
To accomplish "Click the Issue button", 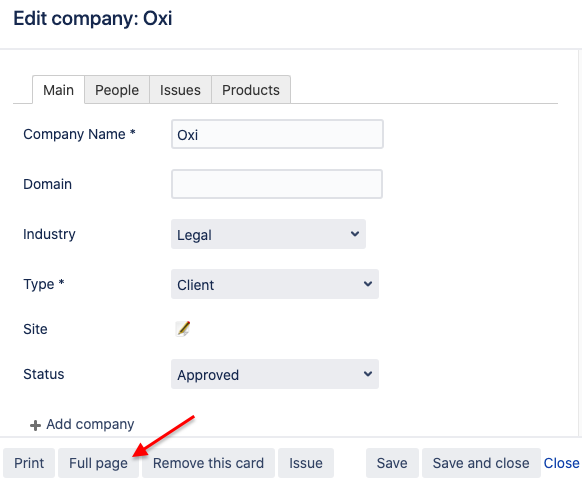I will coord(306,463).
